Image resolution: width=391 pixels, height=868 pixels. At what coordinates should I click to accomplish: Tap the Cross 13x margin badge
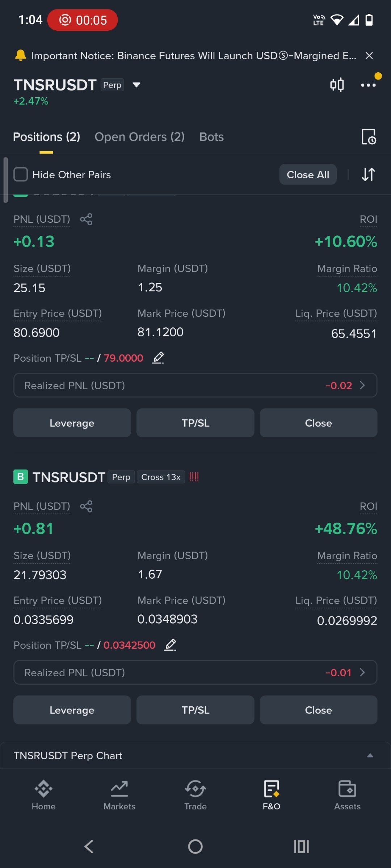(x=161, y=477)
